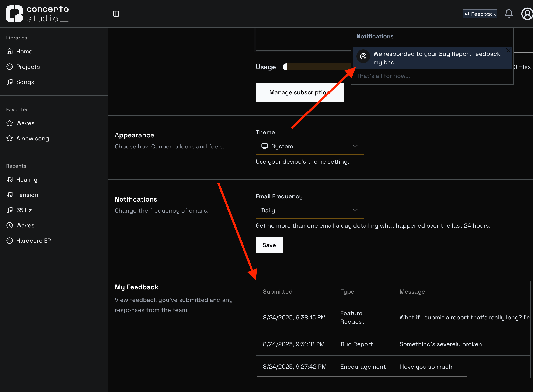Save the notification settings

click(x=269, y=245)
